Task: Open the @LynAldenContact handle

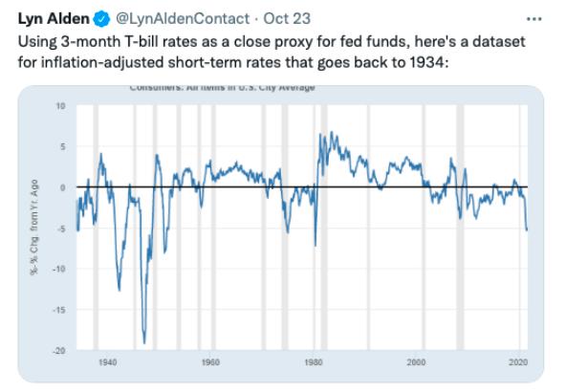Action: [183, 19]
